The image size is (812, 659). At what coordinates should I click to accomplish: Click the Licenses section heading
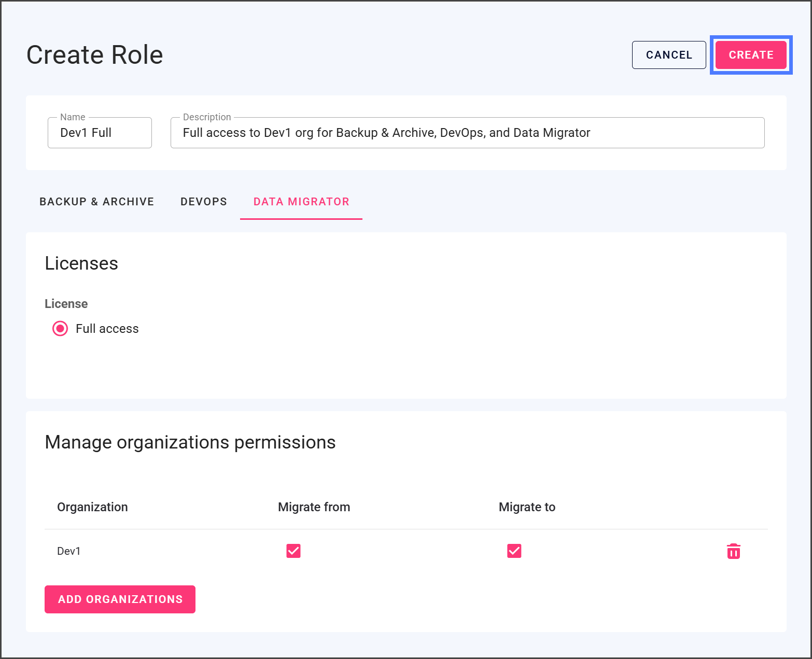coord(81,263)
